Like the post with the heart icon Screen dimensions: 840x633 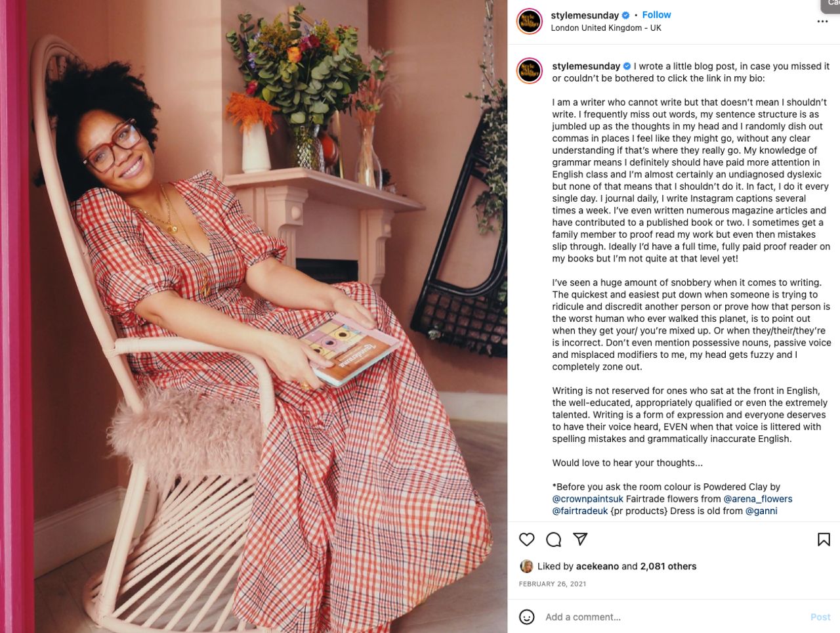(526, 540)
